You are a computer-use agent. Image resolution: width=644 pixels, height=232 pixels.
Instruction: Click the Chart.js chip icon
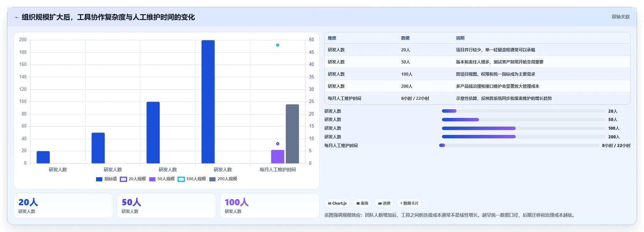click(x=330, y=204)
